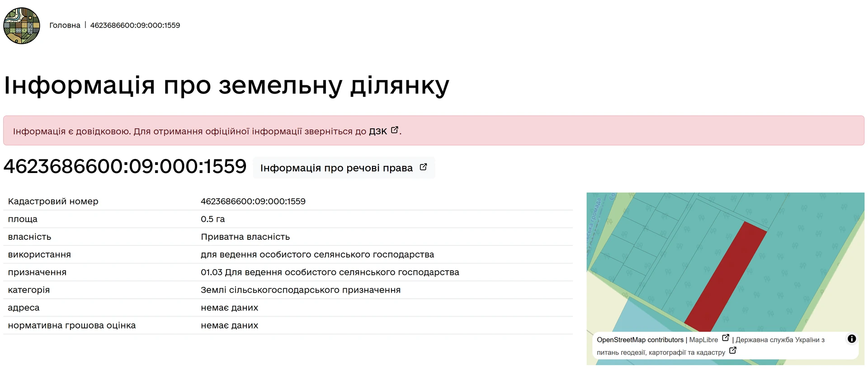Viewport: 868px width, 375px height.
Task: Select немає даних in нормативна грошова оцінка row
Action: [x=230, y=325]
